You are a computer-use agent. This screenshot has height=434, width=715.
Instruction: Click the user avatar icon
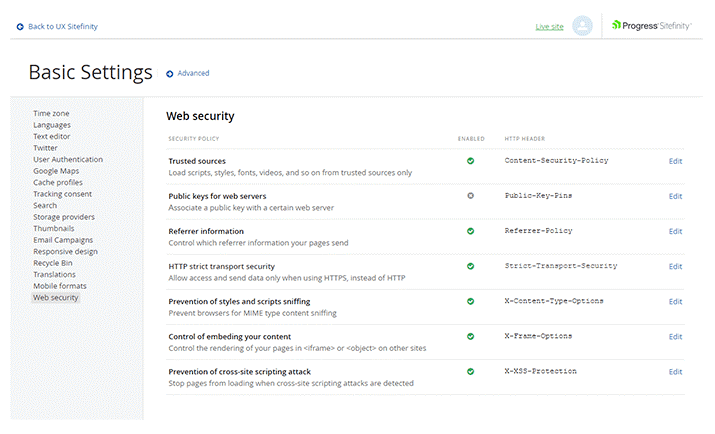[x=582, y=26]
